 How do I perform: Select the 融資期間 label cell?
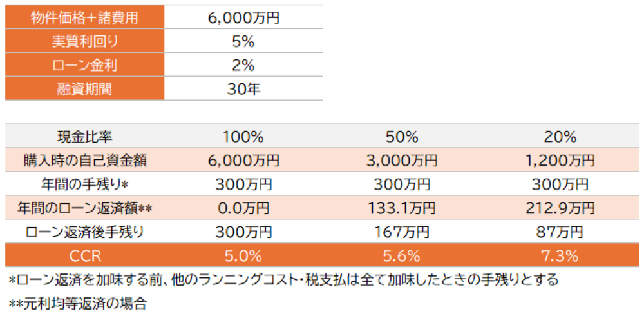[85, 88]
